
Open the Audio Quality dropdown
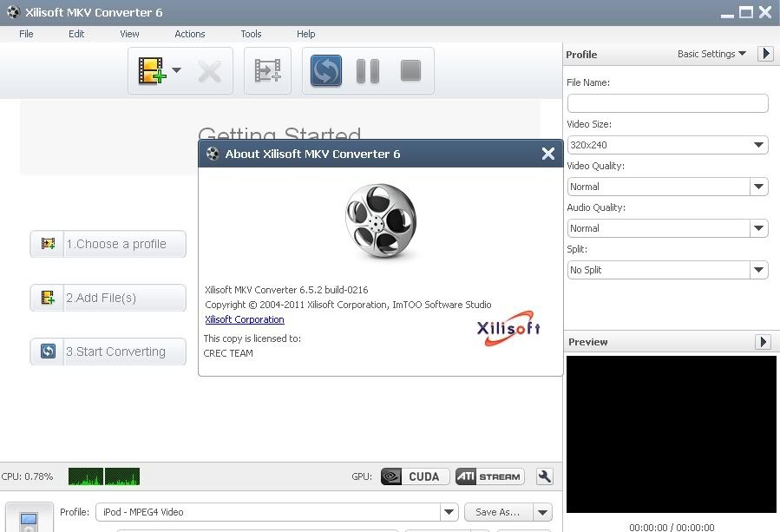[x=667, y=228]
